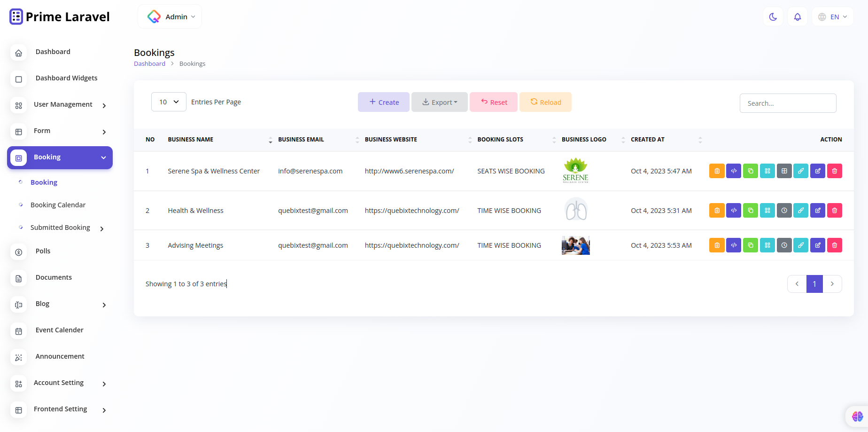Viewport: 868px width, 432px height.
Task: Open notifications via the bell icon
Action: (x=797, y=16)
